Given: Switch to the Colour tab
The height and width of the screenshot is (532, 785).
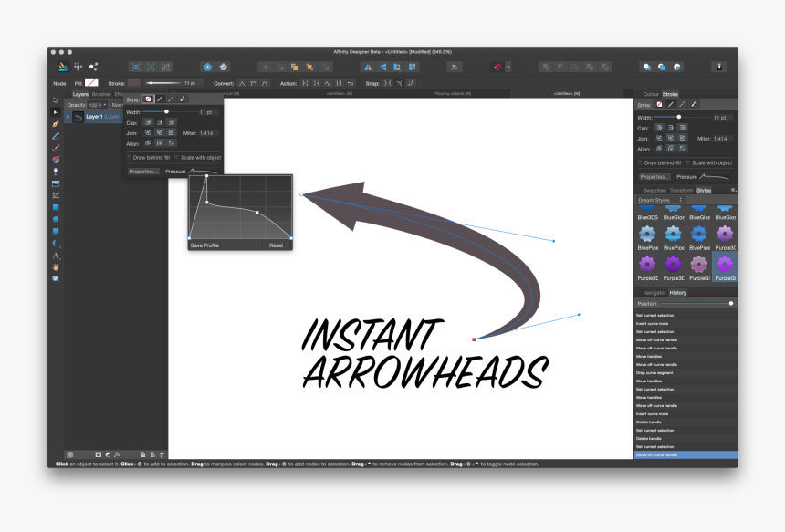Looking at the screenshot, I should pos(650,95).
